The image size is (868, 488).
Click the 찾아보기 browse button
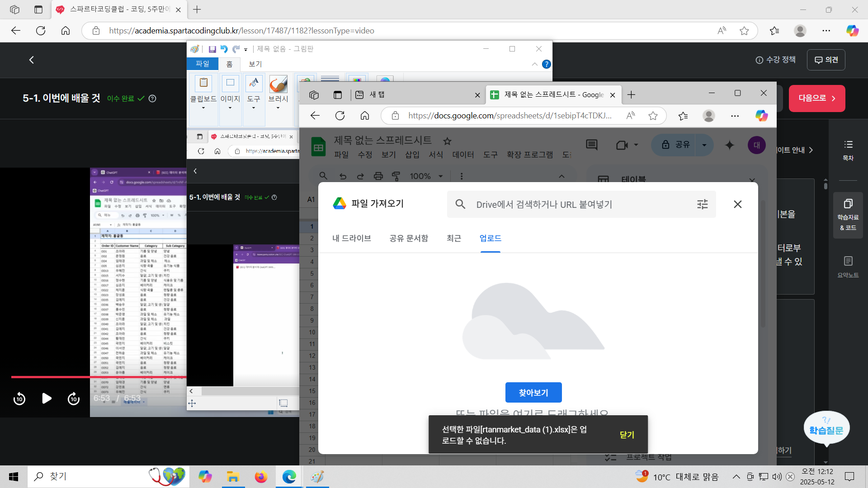click(533, 393)
